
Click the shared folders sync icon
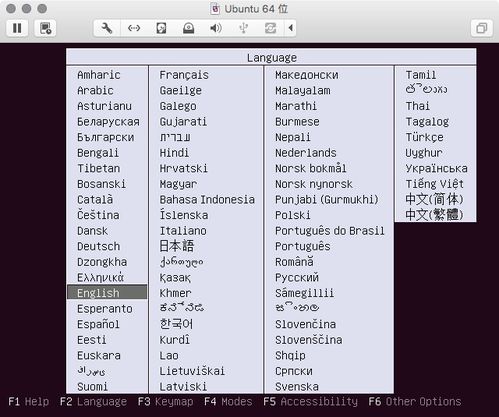click(x=270, y=28)
